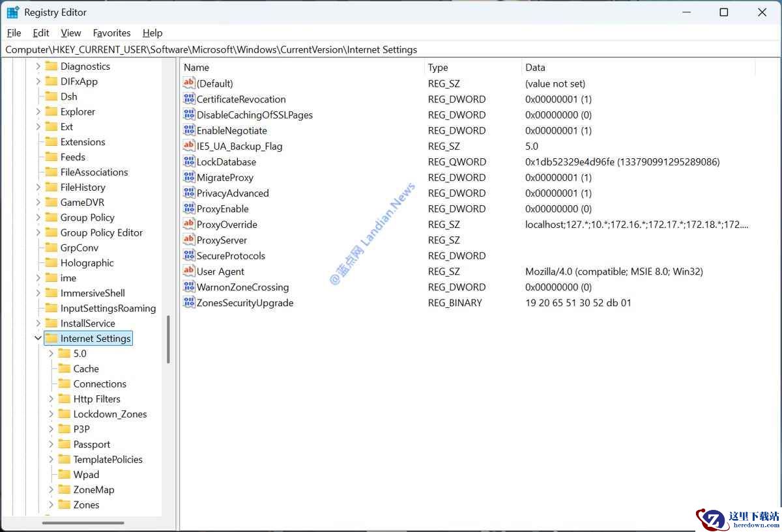
Task: Expand the ZoneMap subkey
Action: [51, 490]
